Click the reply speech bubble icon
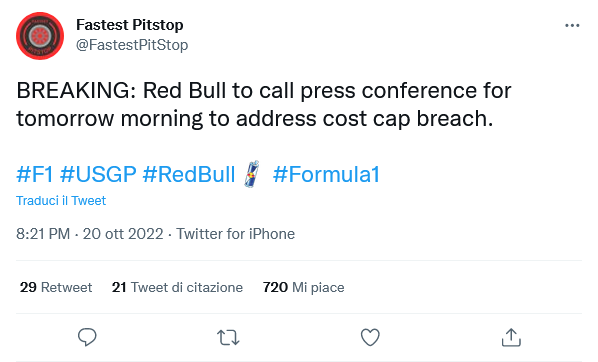The image size is (598, 362). point(87,337)
